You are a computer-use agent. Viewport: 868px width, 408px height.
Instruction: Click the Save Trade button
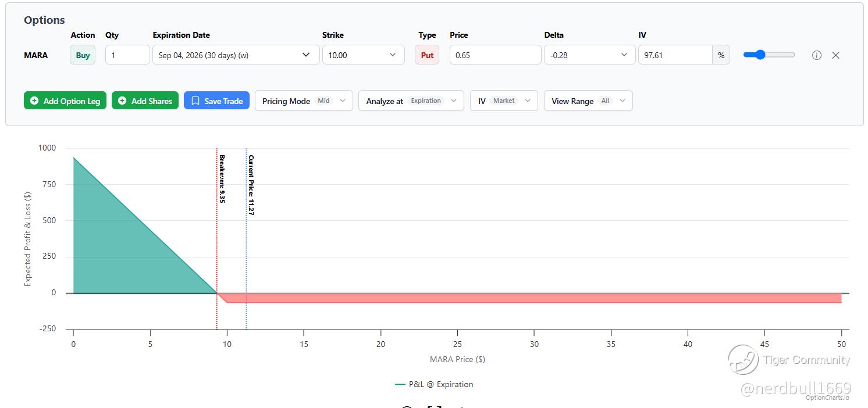(216, 101)
